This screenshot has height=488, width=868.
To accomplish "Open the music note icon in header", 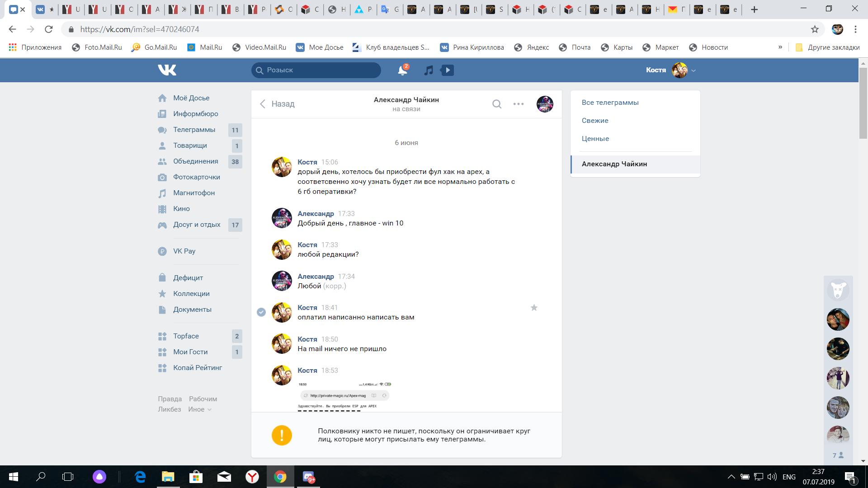I will point(429,70).
